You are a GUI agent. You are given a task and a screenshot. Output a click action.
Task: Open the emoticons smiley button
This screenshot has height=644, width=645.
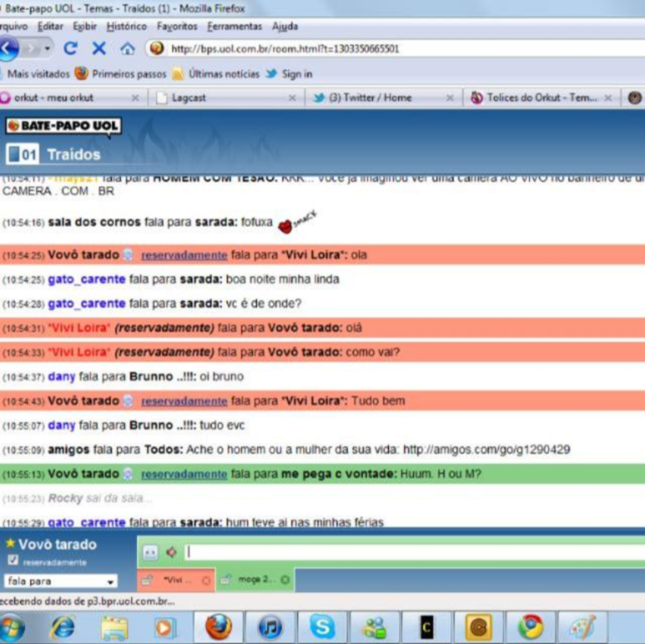150,552
